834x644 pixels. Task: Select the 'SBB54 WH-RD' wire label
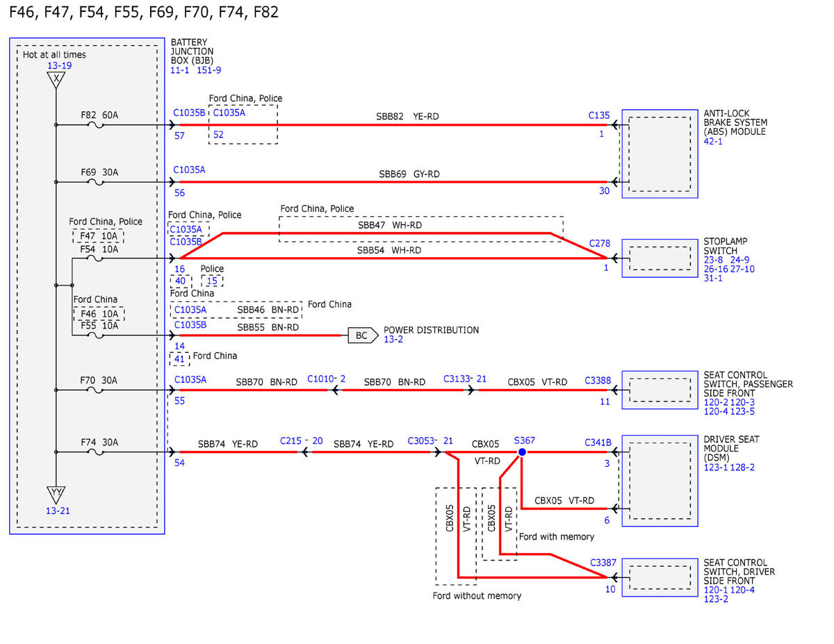(x=389, y=249)
